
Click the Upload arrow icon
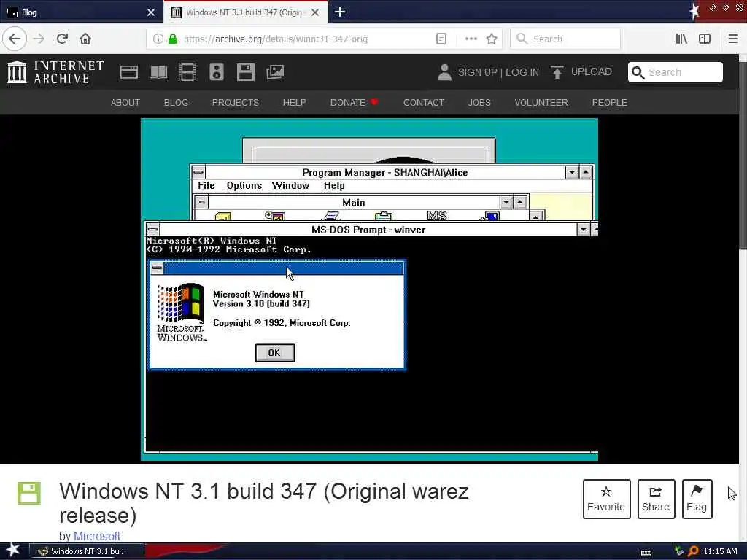click(x=557, y=72)
